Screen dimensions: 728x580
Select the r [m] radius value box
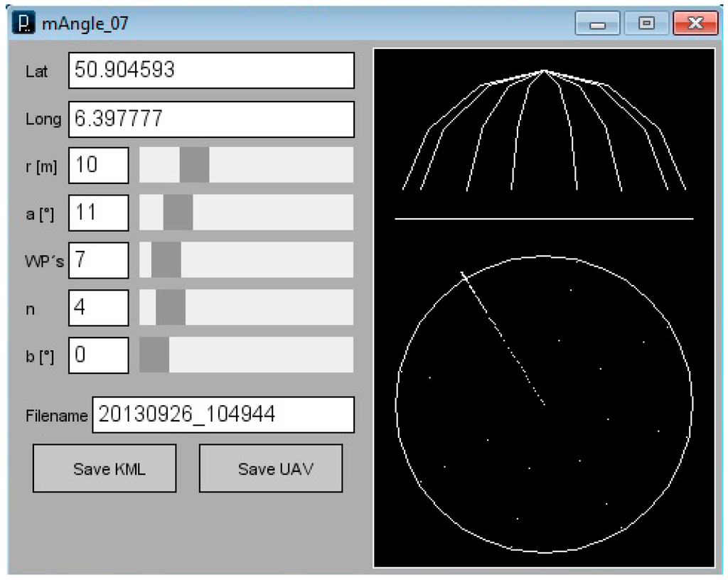coord(99,165)
